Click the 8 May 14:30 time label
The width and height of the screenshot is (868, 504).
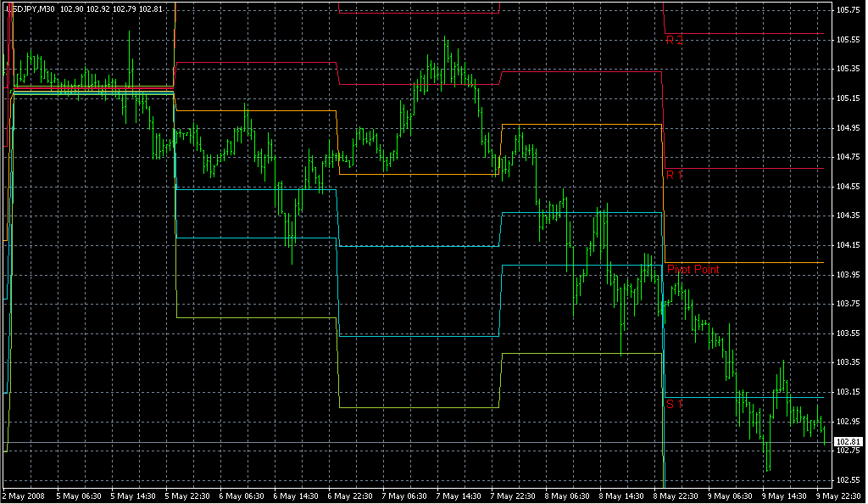click(x=624, y=496)
